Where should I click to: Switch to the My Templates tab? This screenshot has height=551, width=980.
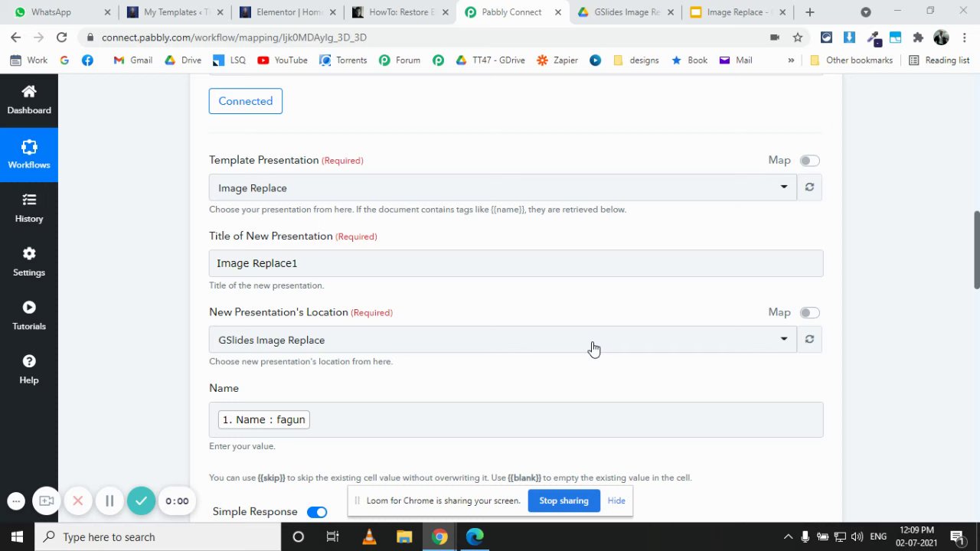[x=175, y=12]
